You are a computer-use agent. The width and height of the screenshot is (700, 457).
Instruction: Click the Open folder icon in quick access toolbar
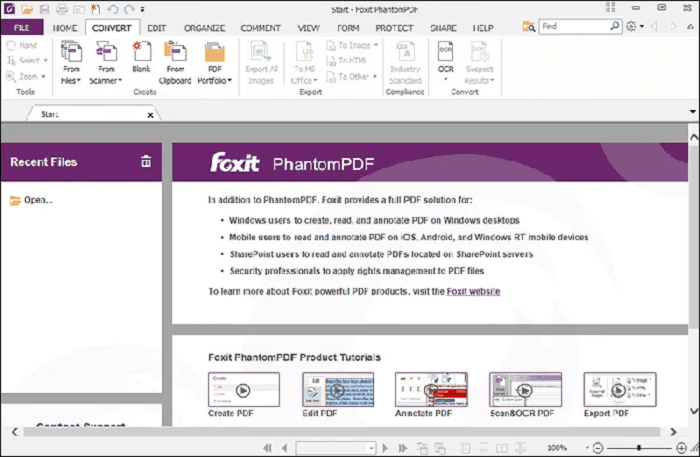pos(27,9)
